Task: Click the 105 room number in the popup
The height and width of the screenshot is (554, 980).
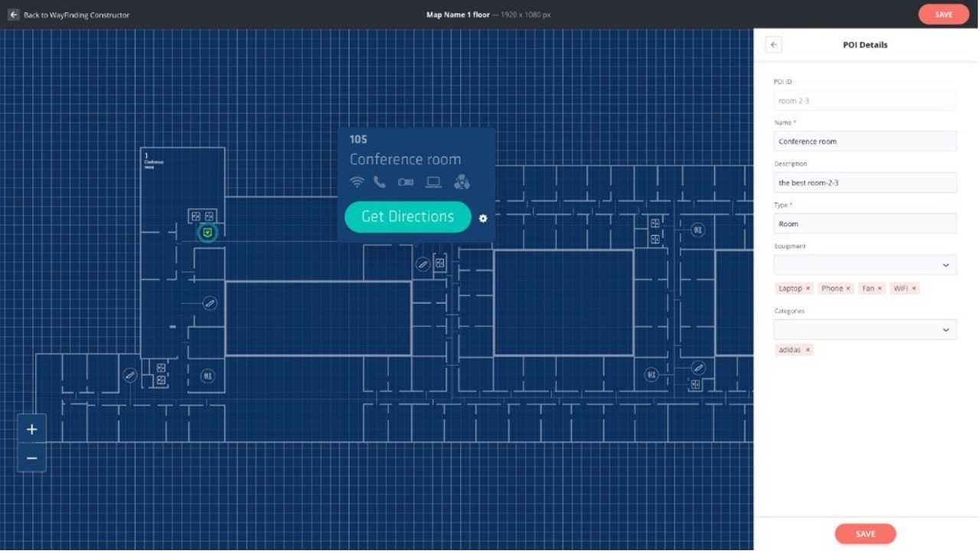Action: pos(358,139)
